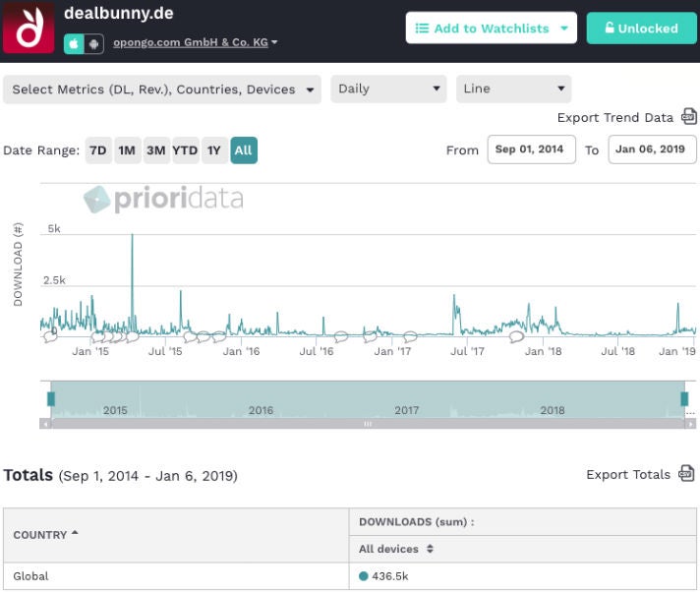Click the dealbunny app logo icon
The height and width of the screenshot is (593, 700).
click(x=29, y=28)
